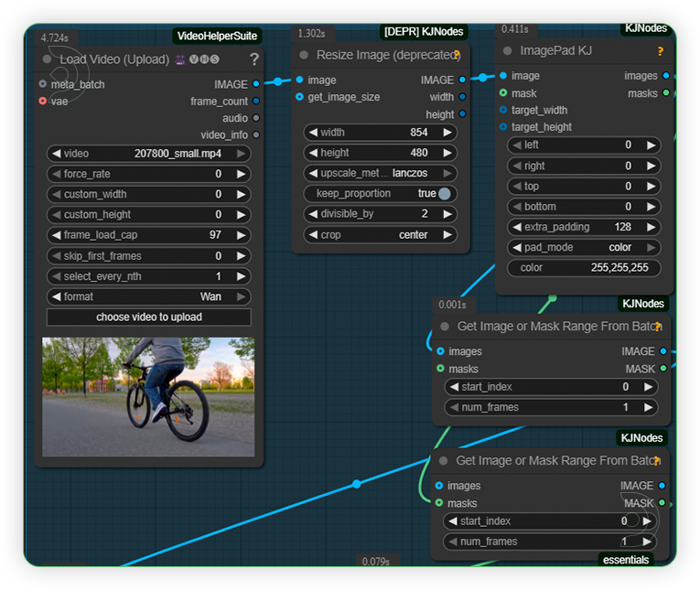This screenshot has height=590, width=700.
Task: Select previous pad_mode with its left arrow
Action: click(517, 247)
